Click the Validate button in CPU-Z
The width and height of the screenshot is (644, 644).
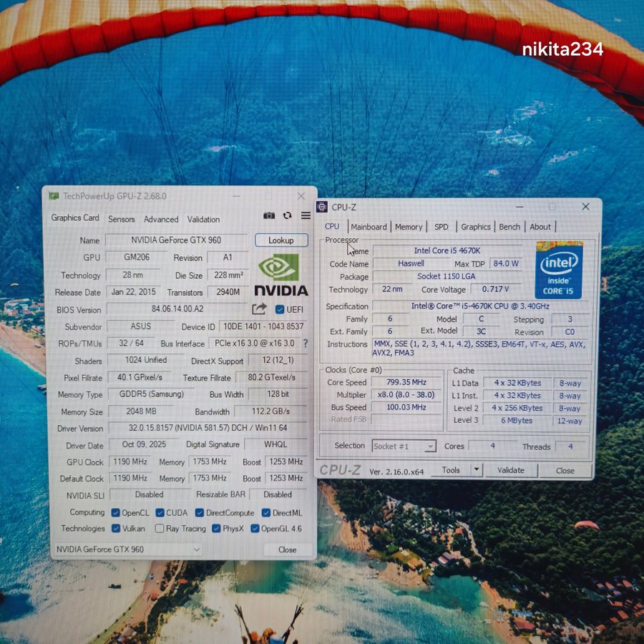coord(511,470)
